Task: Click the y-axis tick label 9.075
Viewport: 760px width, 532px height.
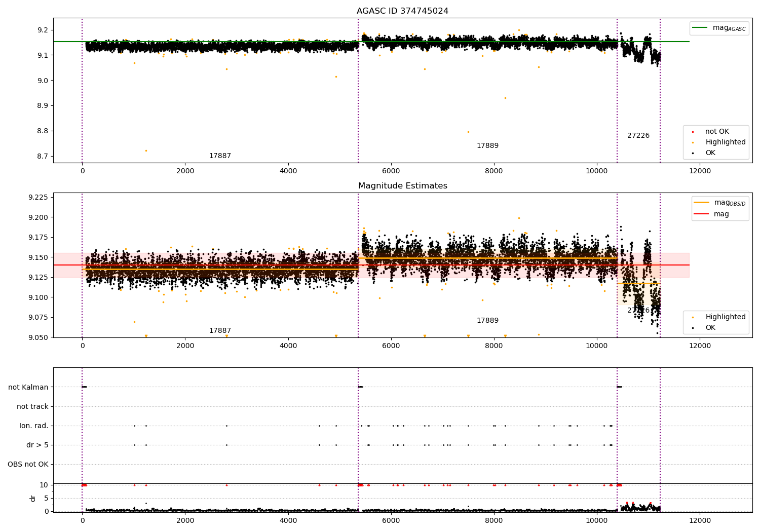Action: click(x=39, y=318)
